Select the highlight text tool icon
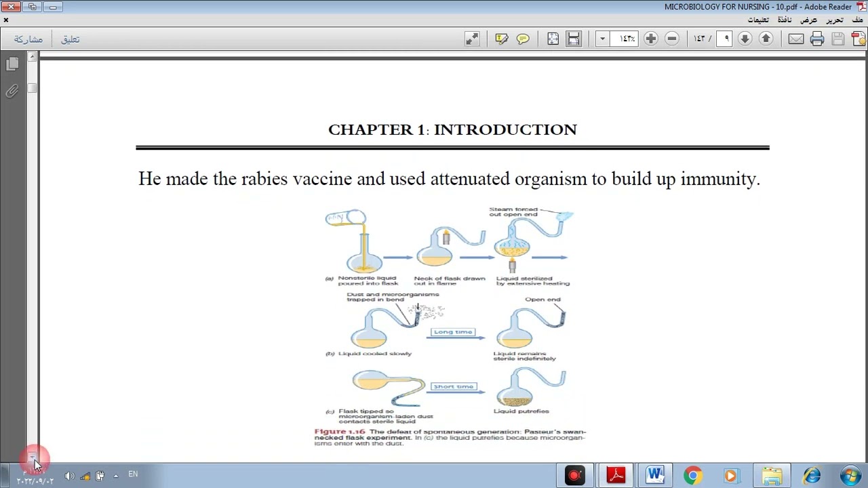868x488 pixels. tap(502, 39)
